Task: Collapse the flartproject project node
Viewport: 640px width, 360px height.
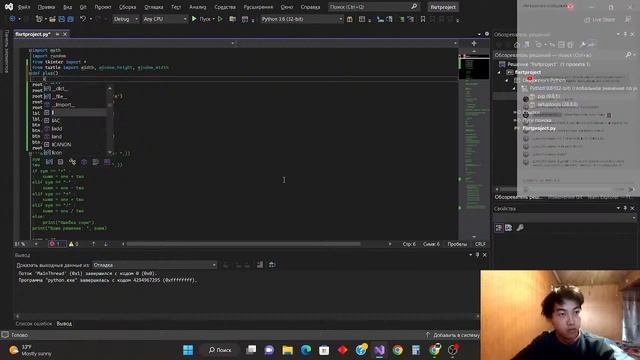Action: pos(499,72)
